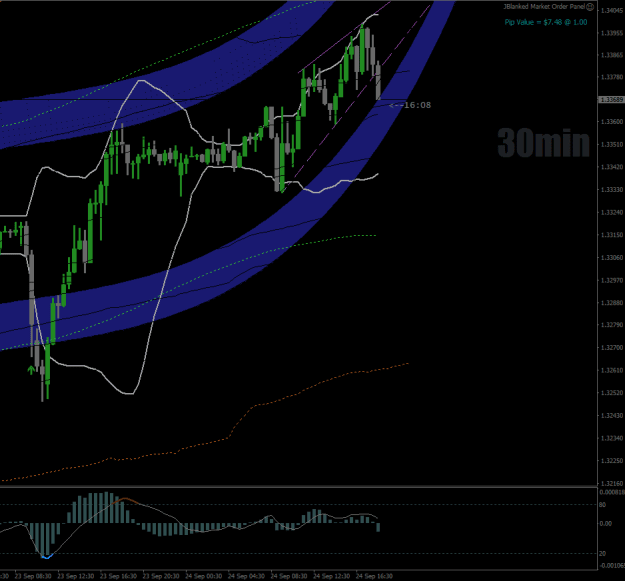
Task: Click the '23 Sep 16:30' time label
Action: pos(118,576)
